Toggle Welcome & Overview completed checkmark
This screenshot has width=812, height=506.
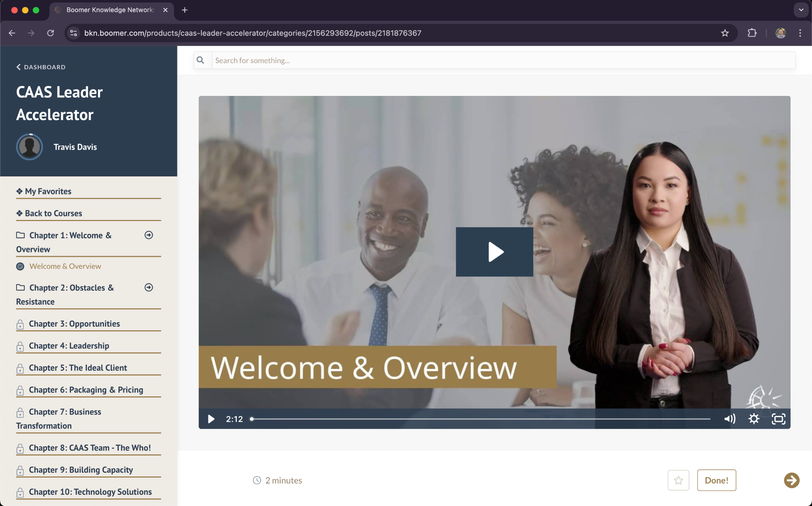click(x=20, y=266)
